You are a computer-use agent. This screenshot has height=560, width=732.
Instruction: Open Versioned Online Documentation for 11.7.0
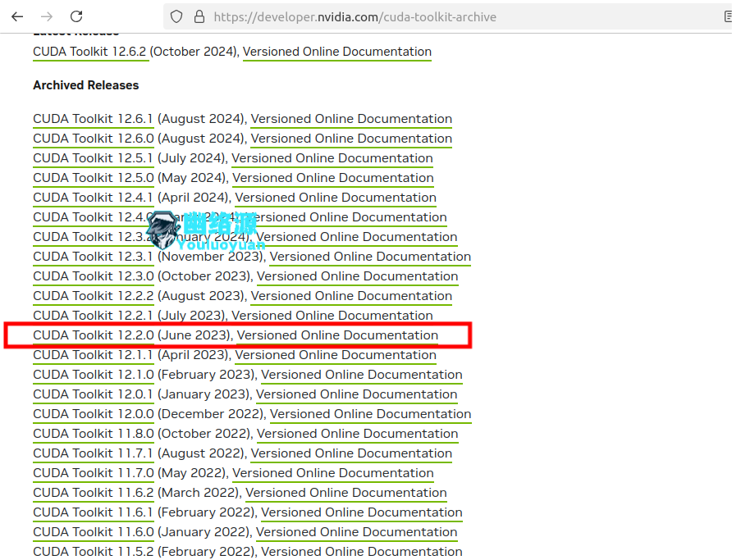(333, 473)
